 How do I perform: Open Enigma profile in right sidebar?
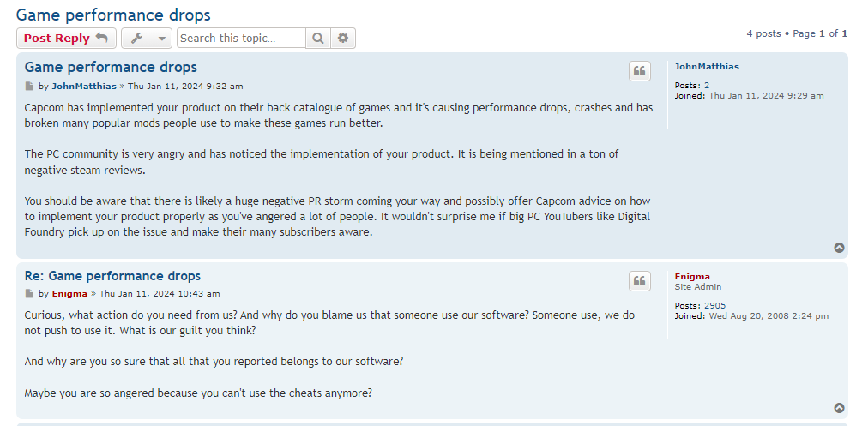click(692, 276)
